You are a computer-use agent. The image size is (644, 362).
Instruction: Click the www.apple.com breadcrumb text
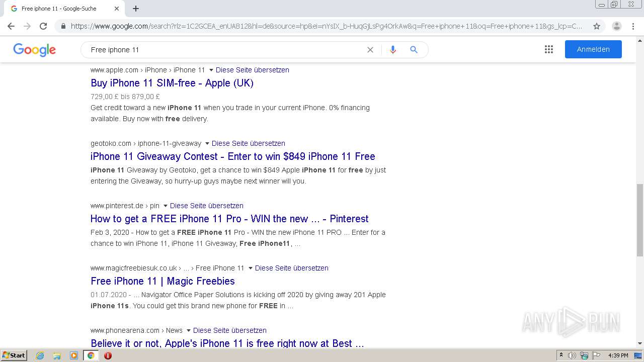point(114,70)
